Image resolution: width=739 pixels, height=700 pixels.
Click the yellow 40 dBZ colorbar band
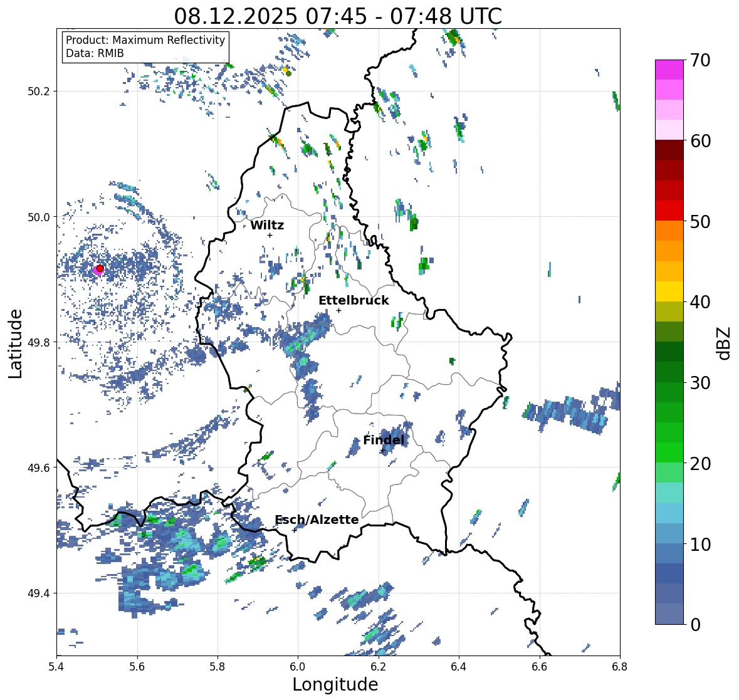point(669,291)
